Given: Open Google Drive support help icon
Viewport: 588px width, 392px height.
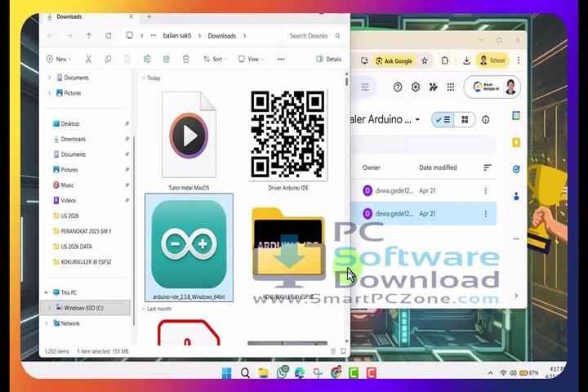Looking at the screenshot, I should click(x=398, y=87).
